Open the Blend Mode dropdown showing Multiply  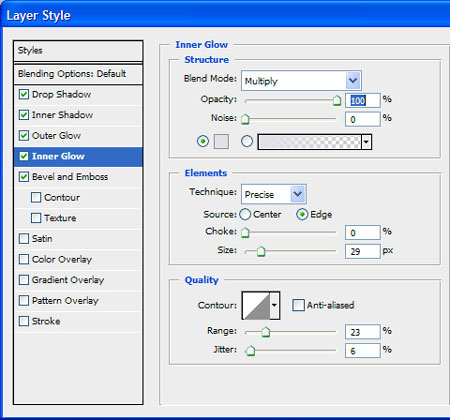pos(301,81)
